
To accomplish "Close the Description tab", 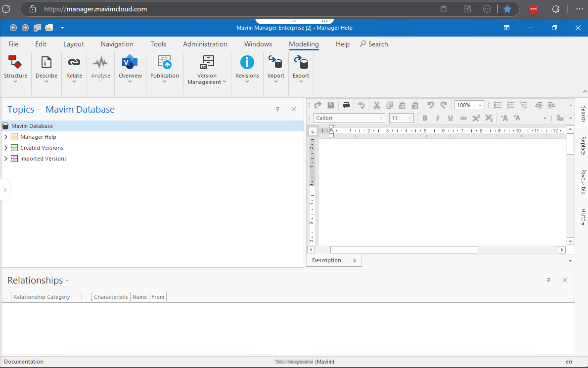I will click(355, 261).
